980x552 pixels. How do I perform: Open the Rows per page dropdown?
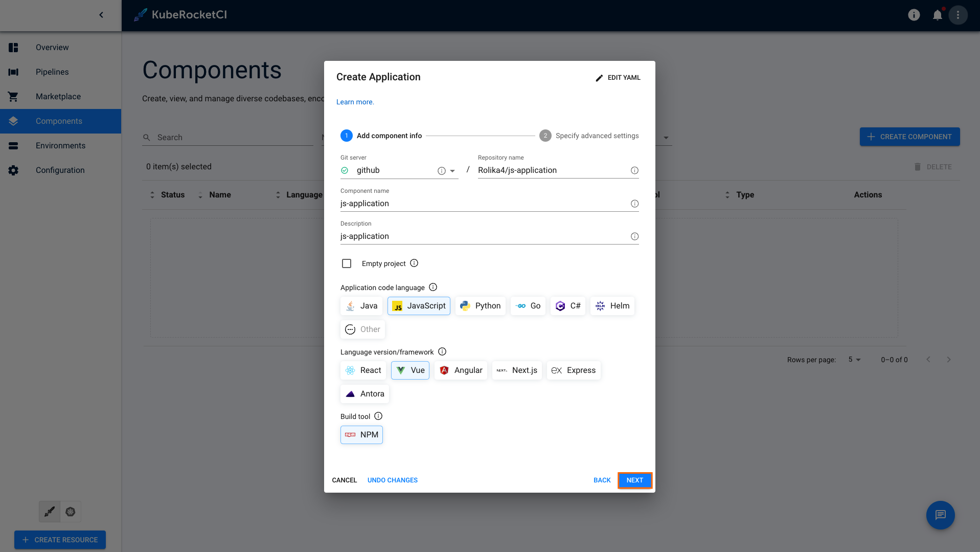(855, 360)
